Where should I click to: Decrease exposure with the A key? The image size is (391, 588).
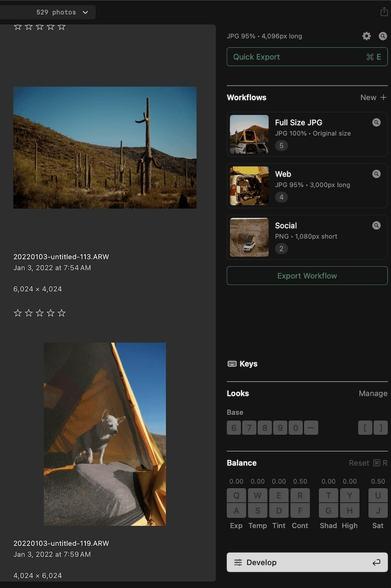(237, 510)
